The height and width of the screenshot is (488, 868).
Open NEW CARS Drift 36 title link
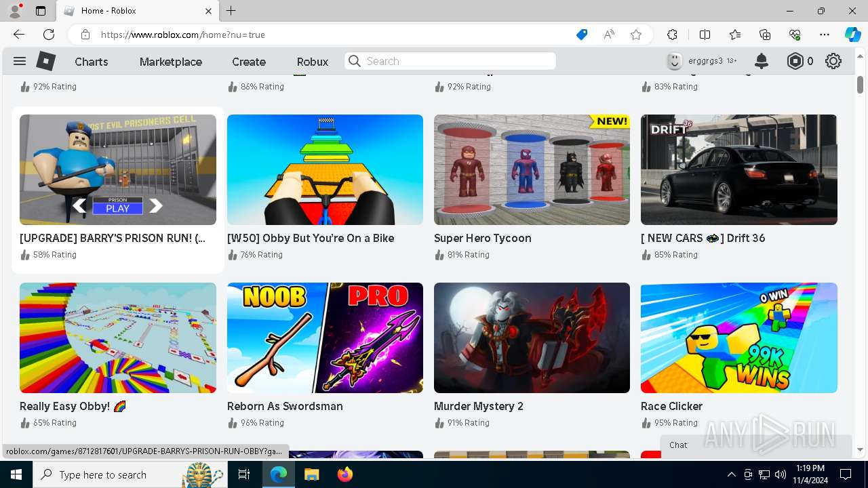[703, 238]
